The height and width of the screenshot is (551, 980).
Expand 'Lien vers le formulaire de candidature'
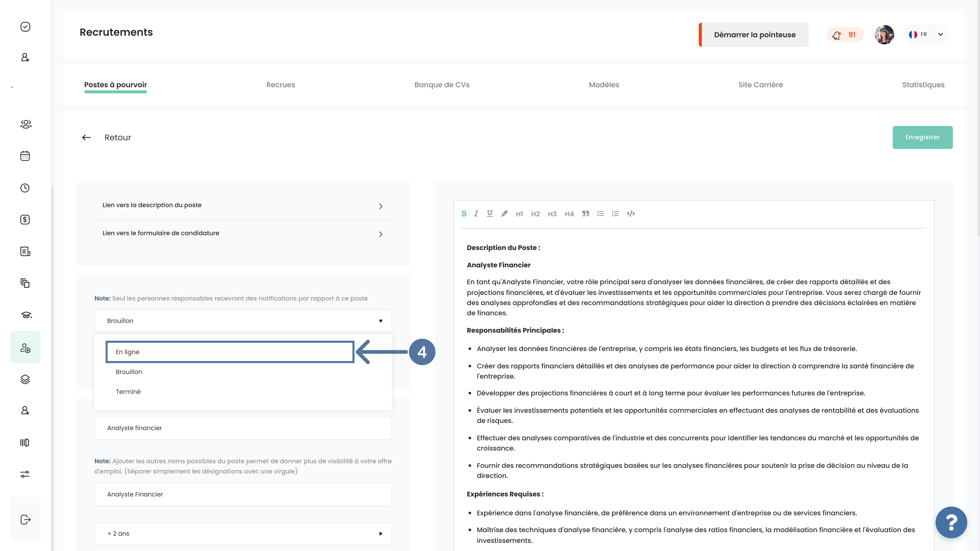point(243,233)
